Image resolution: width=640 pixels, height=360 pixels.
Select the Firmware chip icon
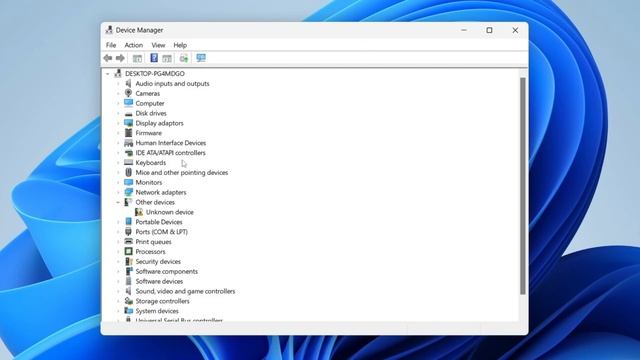pyautogui.click(x=128, y=133)
